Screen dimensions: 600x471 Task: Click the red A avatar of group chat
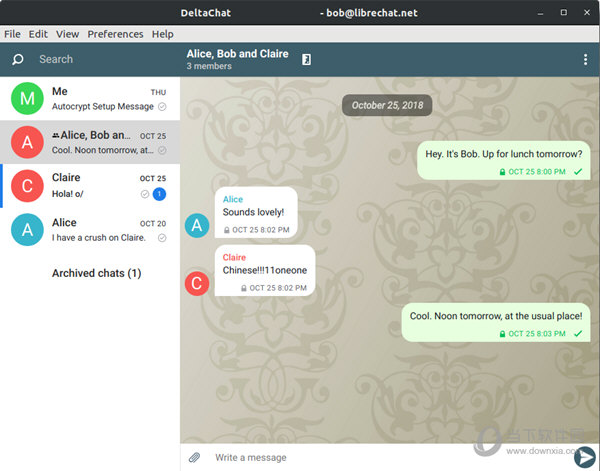pos(27,142)
